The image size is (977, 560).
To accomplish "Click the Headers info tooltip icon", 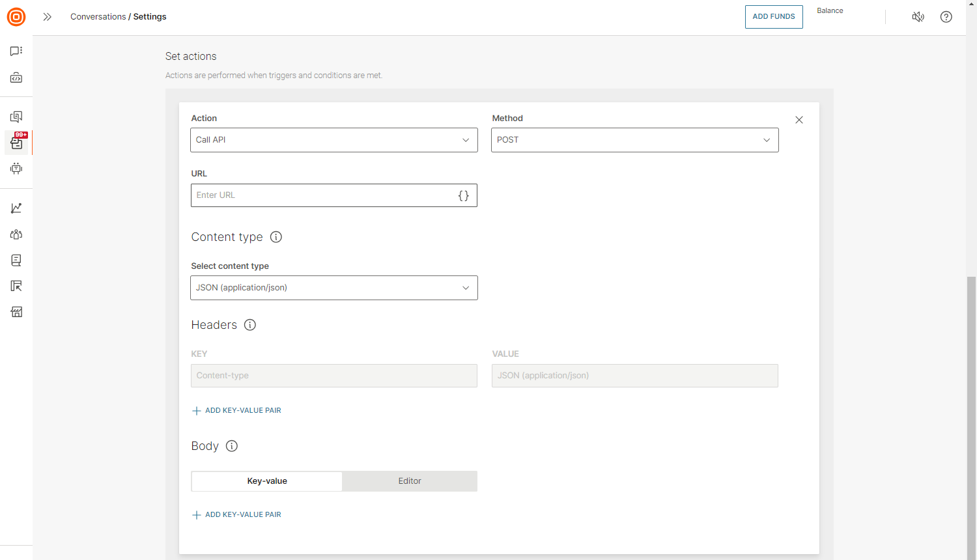I will 250,324.
